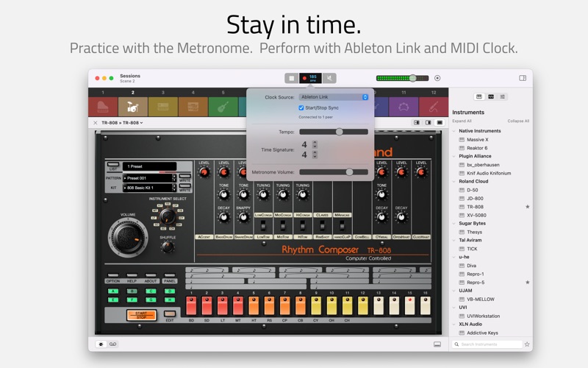
Task: Click the red record tempo display
Action: (x=310, y=78)
